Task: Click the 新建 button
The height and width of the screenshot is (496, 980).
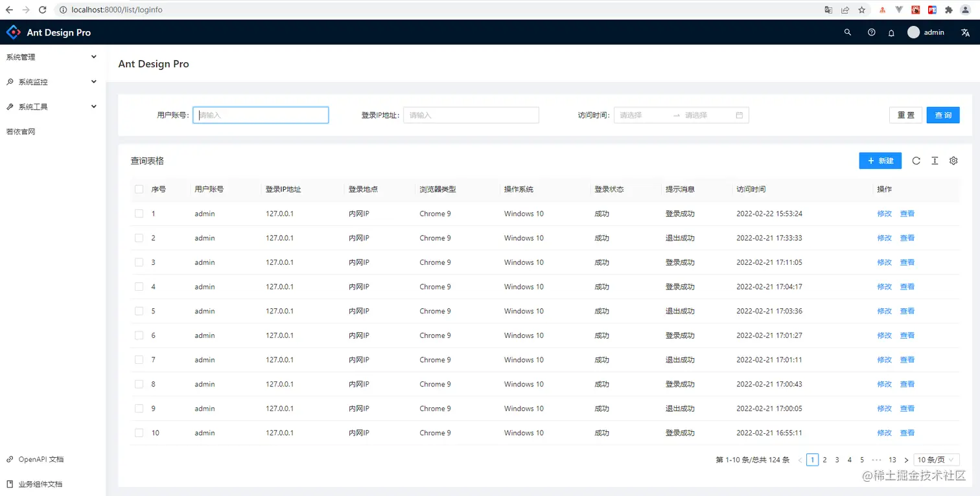Action: [880, 161]
